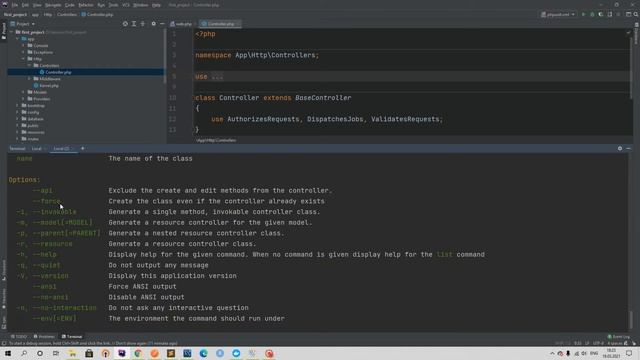Add a new terminal session with plus
The image size is (640, 360).
pos(82,149)
